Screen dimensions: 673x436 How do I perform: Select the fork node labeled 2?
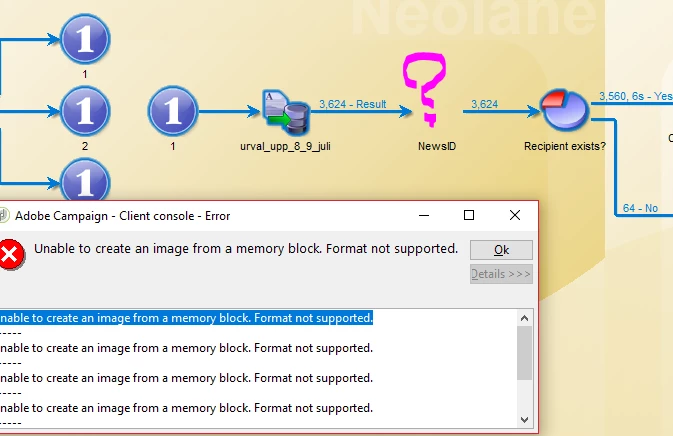click(85, 111)
